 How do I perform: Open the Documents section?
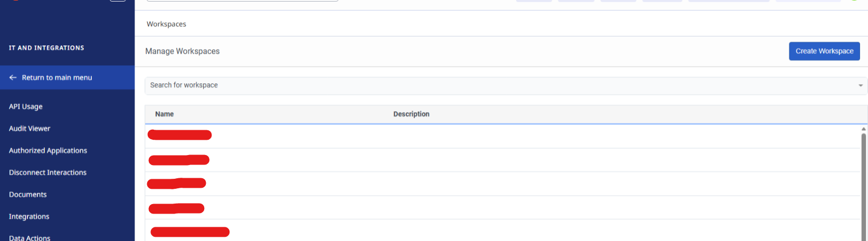28,195
